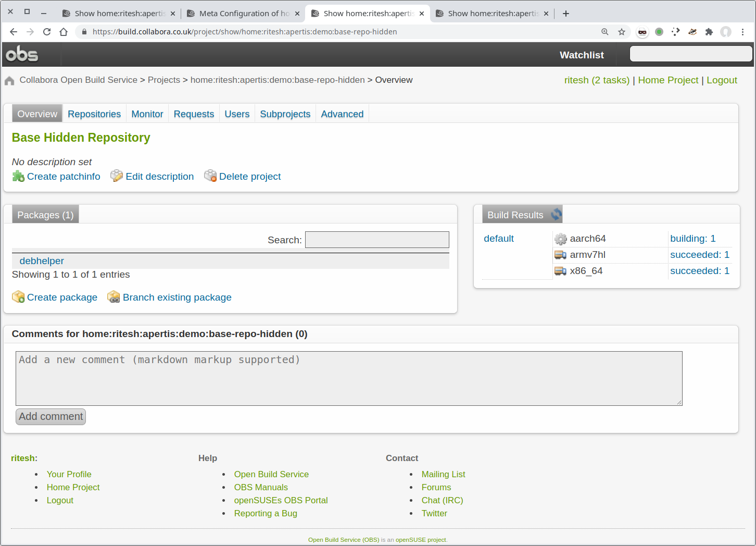The height and width of the screenshot is (546, 756).
Task: Click the Packages (1) panel tab
Action: coord(45,215)
